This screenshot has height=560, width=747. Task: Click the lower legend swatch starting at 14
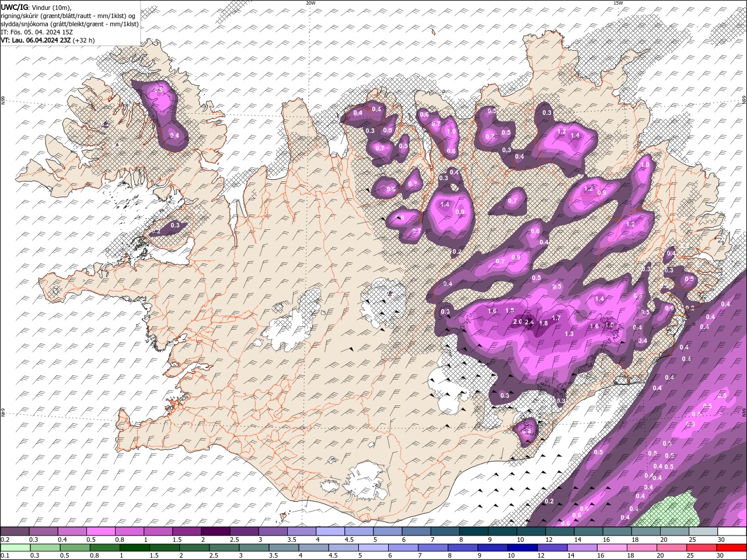pyautogui.click(x=581, y=548)
